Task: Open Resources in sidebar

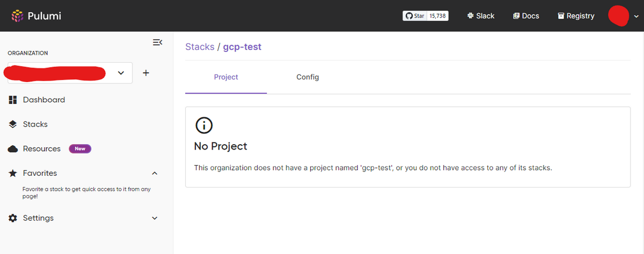Action: pyautogui.click(x=42, y=149)
